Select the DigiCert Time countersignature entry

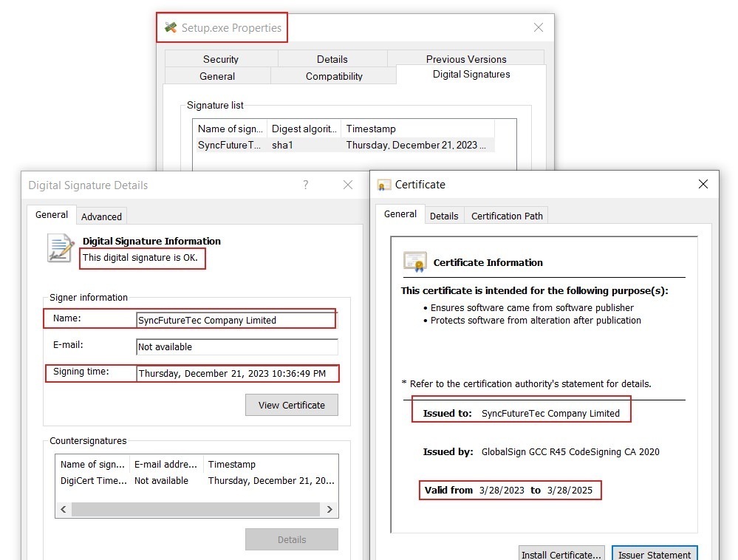185,480
